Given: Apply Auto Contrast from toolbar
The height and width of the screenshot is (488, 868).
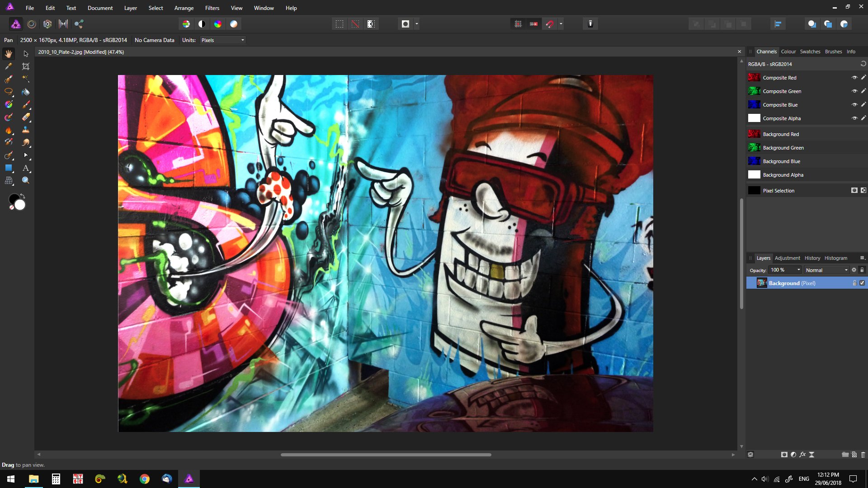Looking at the screenshot, I should pos(202,24).
